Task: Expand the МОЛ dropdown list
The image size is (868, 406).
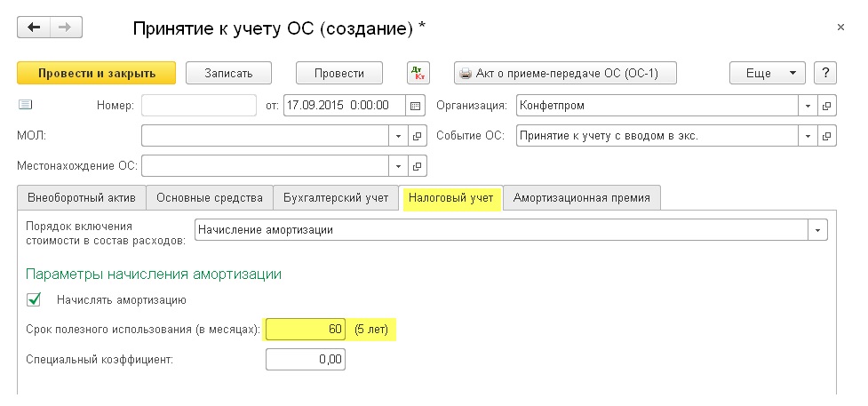Action: [398, 136]
